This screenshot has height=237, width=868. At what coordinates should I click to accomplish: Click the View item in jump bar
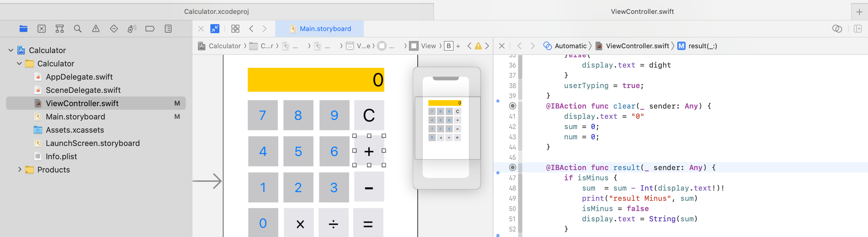[x=423, y=46]
